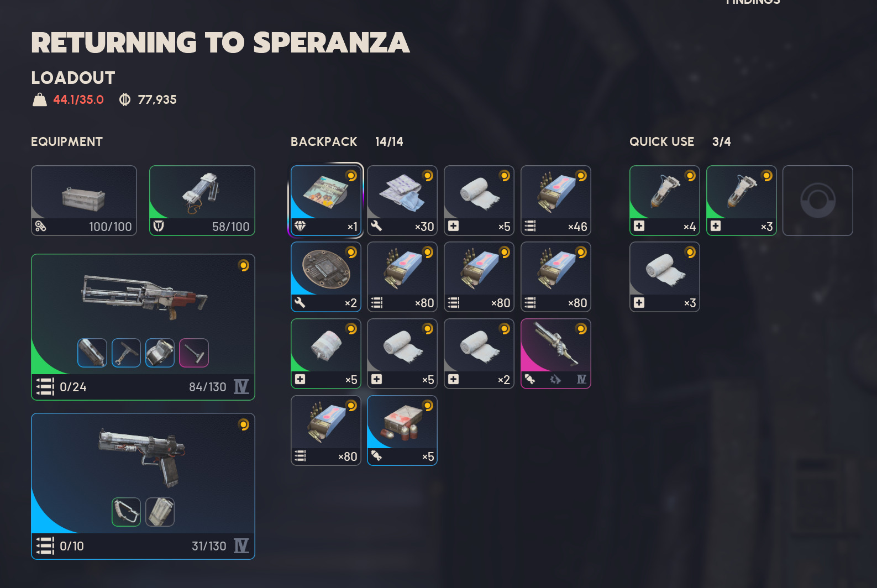The image size is (877, 588).
Task: Click the empty quick use slot
Action: 818,201
